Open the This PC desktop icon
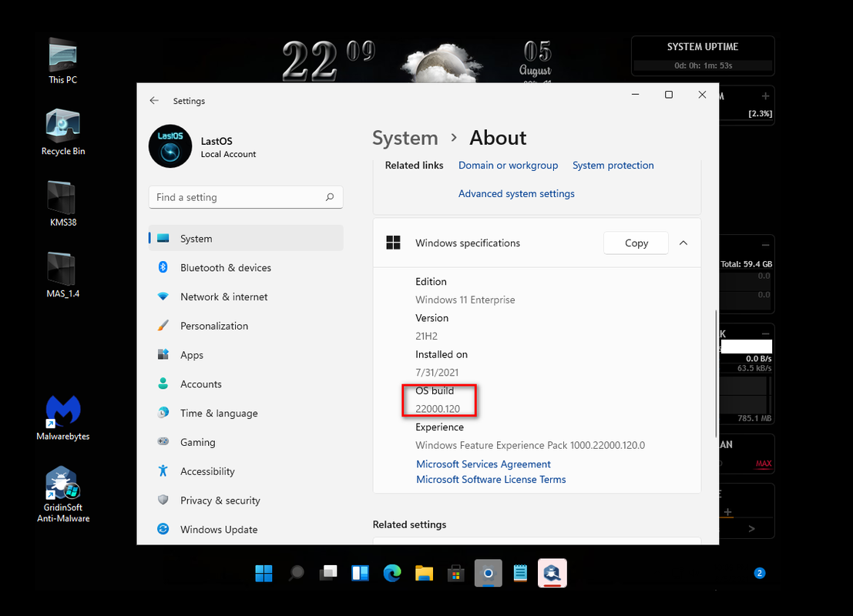853x616 pixels. [62, 61]
